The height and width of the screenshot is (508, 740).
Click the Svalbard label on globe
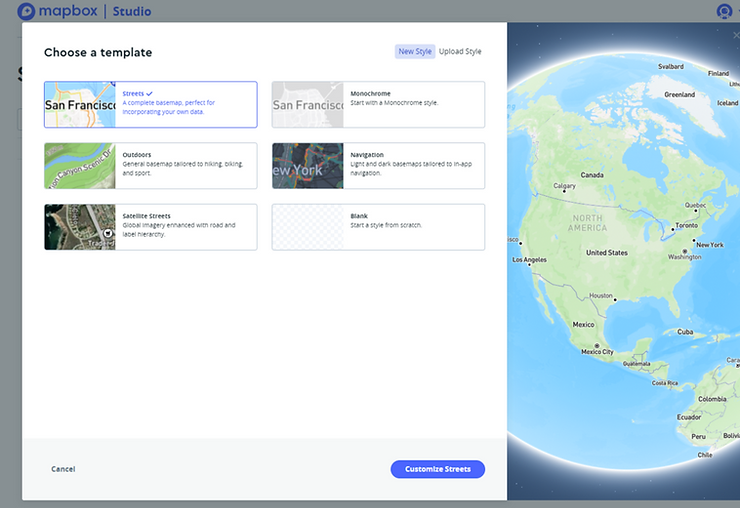[x=671, y=67]
